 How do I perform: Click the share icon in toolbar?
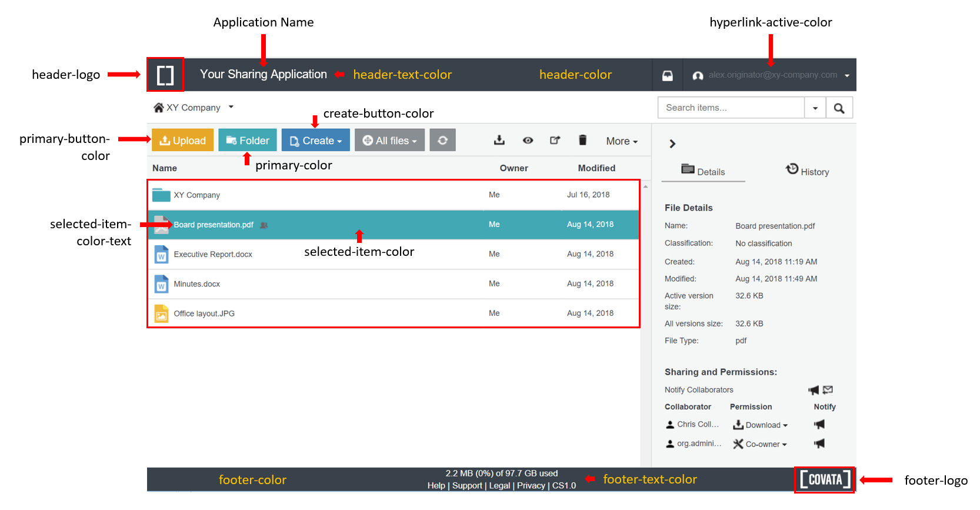pyautogui.click(x=555, y=141)
